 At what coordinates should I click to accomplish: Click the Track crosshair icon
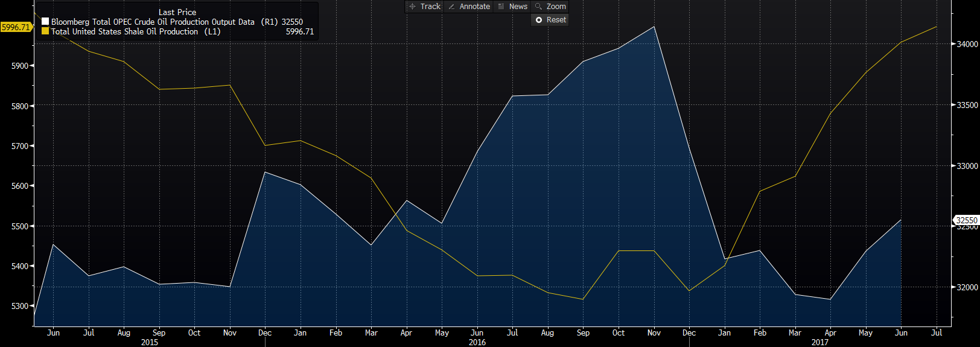412,7
